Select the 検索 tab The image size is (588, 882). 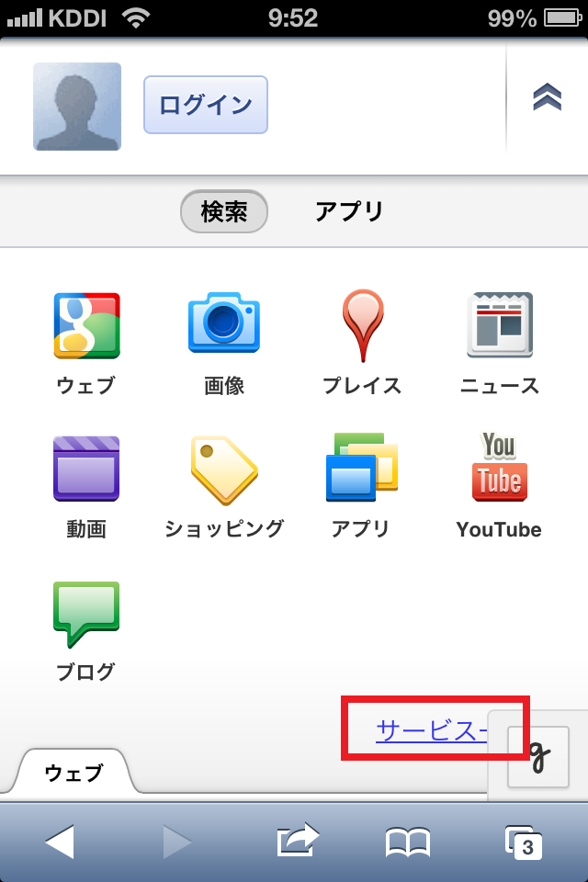pos(224,211)
